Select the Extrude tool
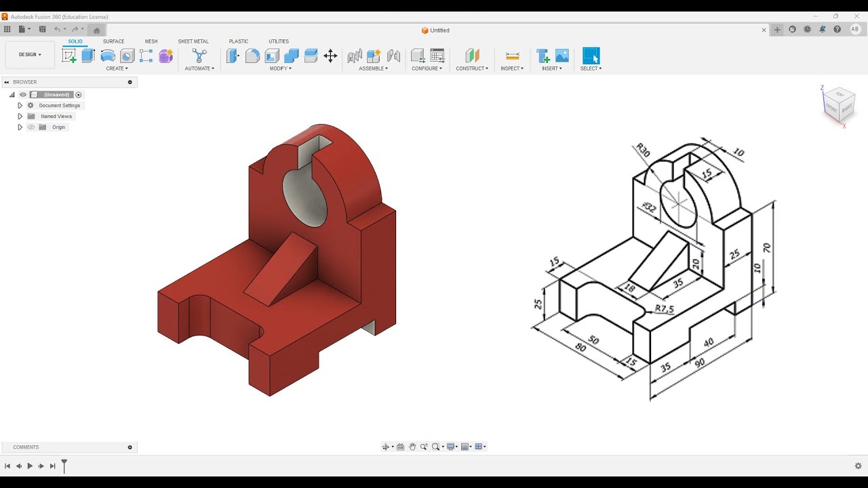 pos(88,56)
